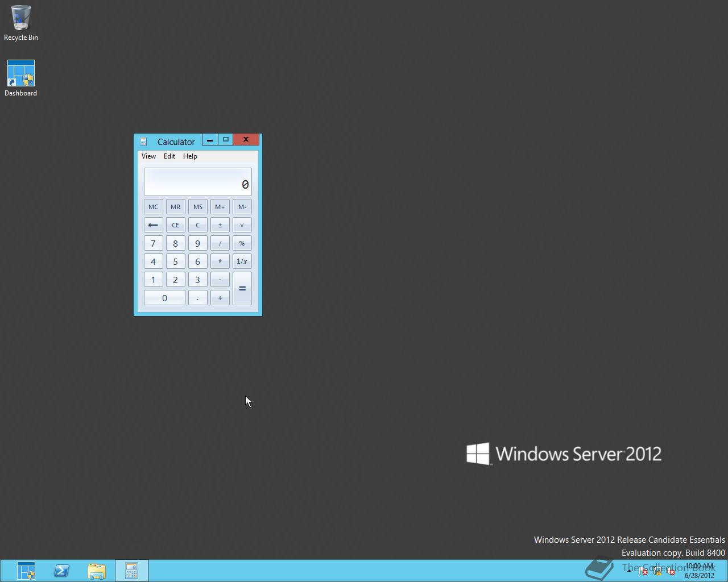
Task: Click the calculator display field
Action: click(198, 182)
